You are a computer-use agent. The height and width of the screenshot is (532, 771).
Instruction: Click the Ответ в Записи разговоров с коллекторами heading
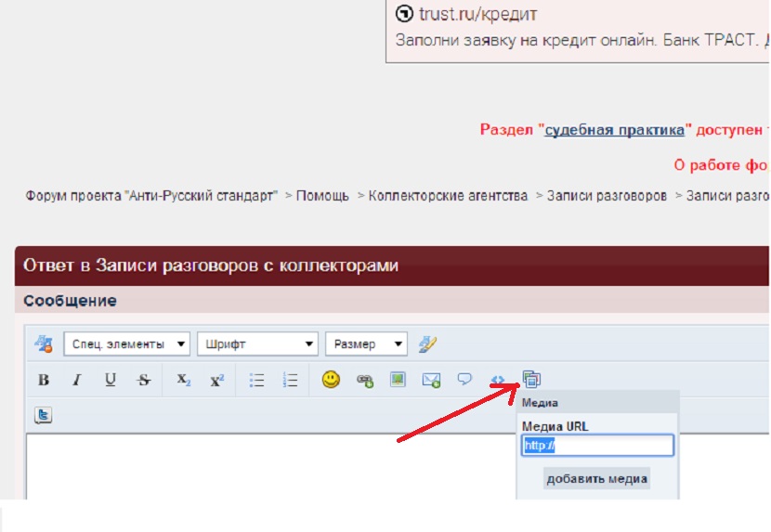pyautogui.click(x=211, y=266)
